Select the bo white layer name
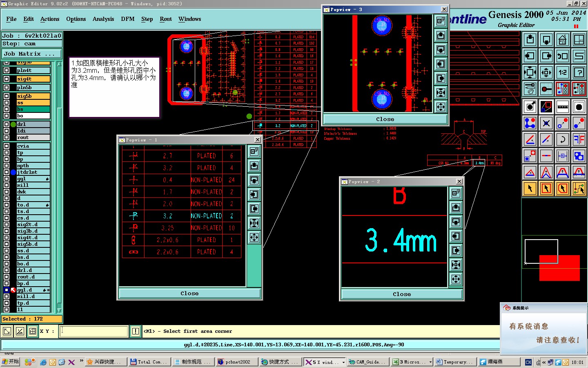The image size is (588, 368). coord(33,116)
